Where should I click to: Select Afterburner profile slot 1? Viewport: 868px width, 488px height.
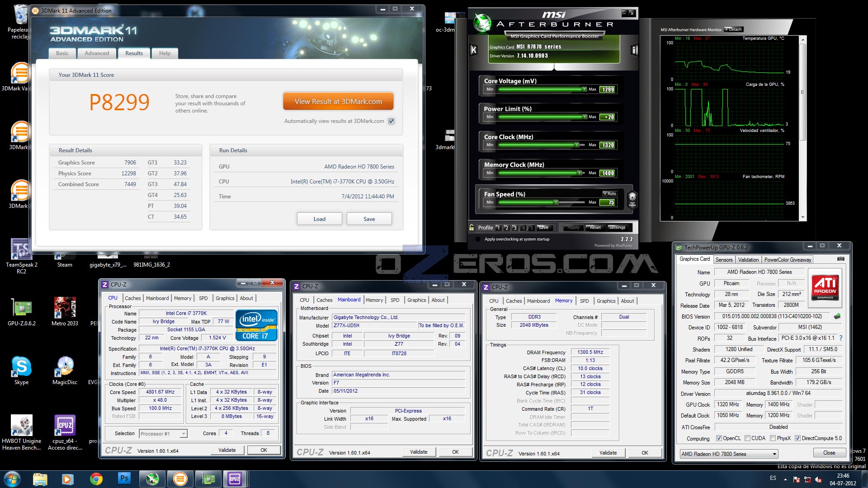click(x=498, y=228)
